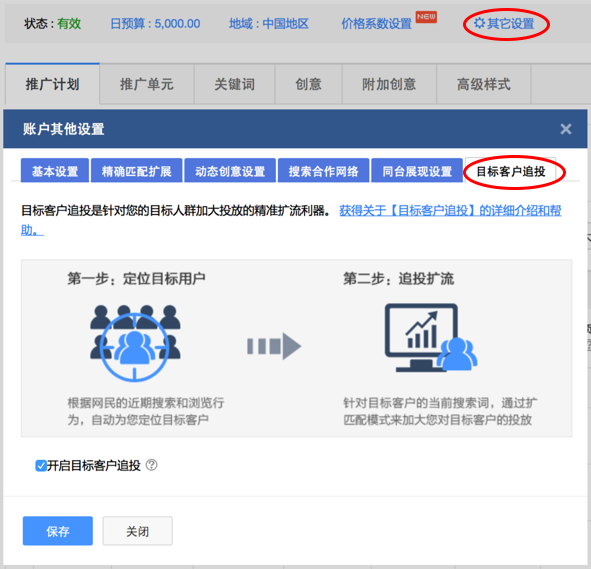Click the 日预算: 5,000.00 link
591x569 pixels.
155,24
